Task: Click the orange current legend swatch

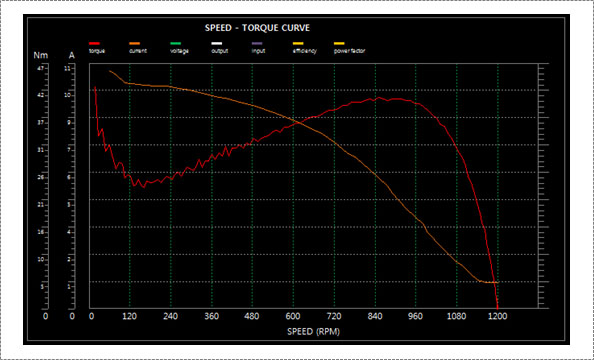Action: click(x=135, y=44)
